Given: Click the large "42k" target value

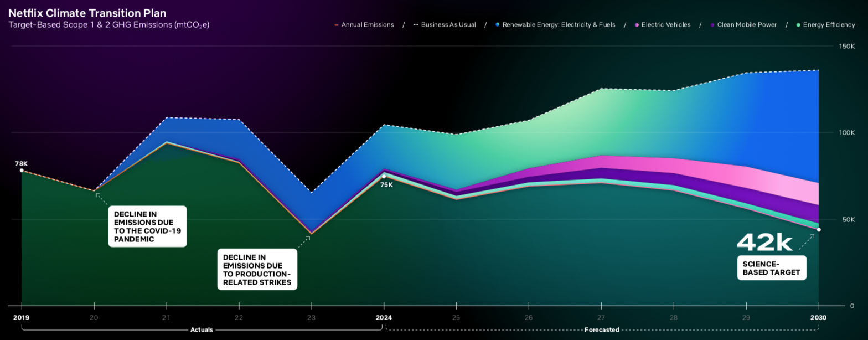Looking at the screenshot, I should point(765,242).
